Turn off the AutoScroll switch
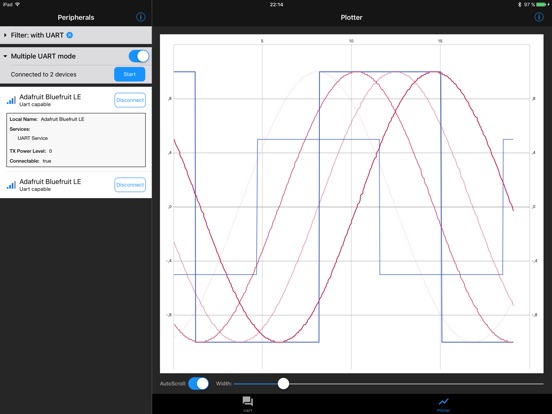Screen dimensions: 552x414 click(198, 383)
